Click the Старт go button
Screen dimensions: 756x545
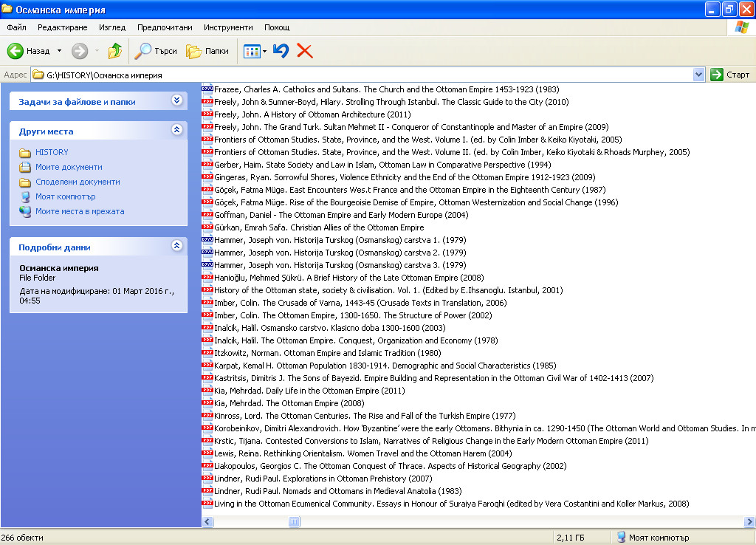(x=730, y=75)
